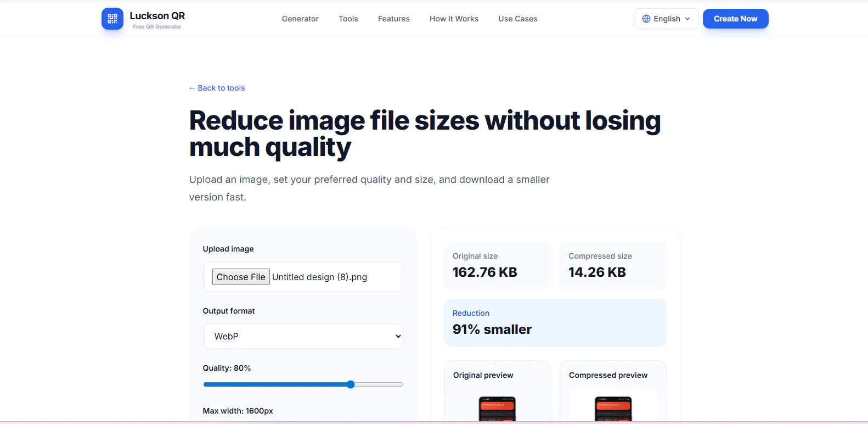Click the Luckson QR logo icon

112,19
